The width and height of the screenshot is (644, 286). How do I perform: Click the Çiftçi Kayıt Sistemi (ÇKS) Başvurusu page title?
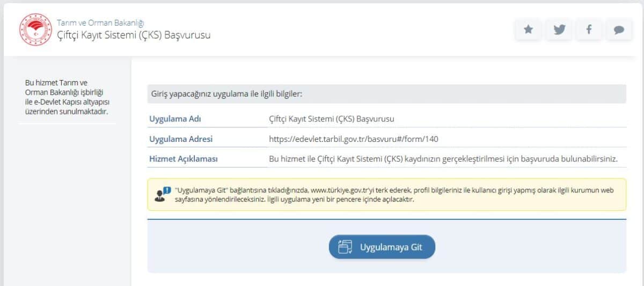coord(134,35)
